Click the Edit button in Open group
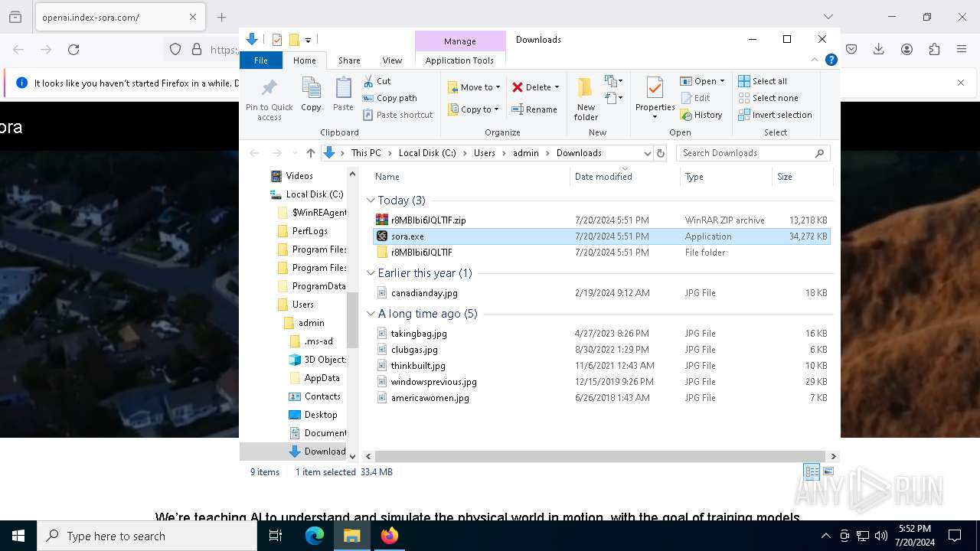The image size is (980, 551). click(x=695, y=98)
